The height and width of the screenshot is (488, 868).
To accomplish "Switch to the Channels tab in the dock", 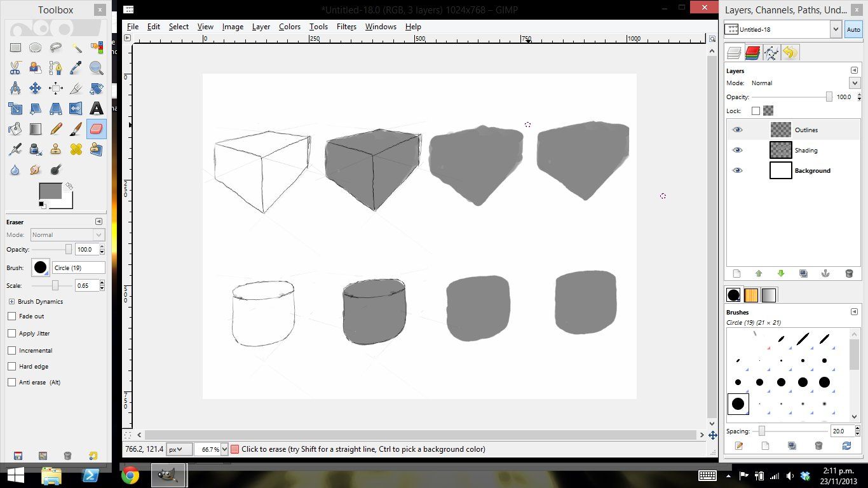I will pos(753,53).
